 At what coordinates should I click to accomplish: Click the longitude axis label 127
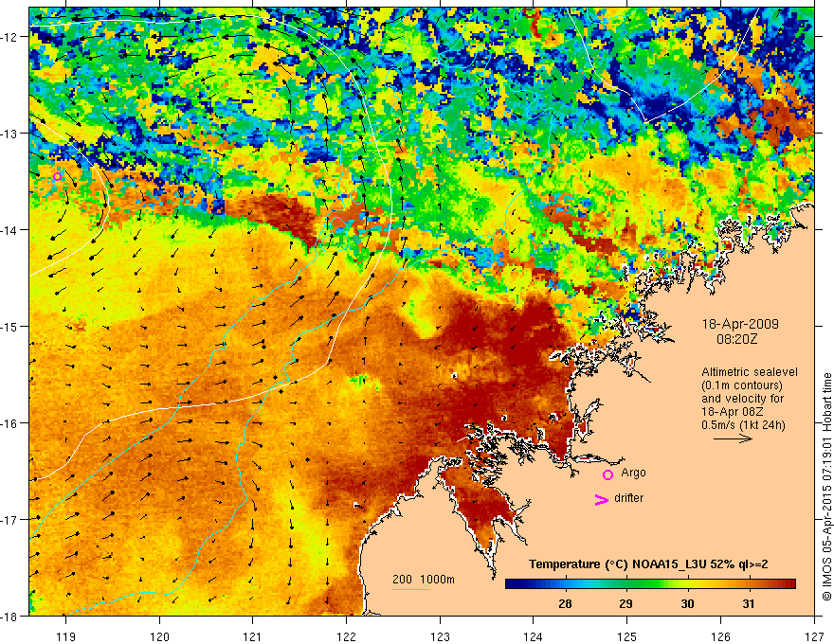point(814,636)
